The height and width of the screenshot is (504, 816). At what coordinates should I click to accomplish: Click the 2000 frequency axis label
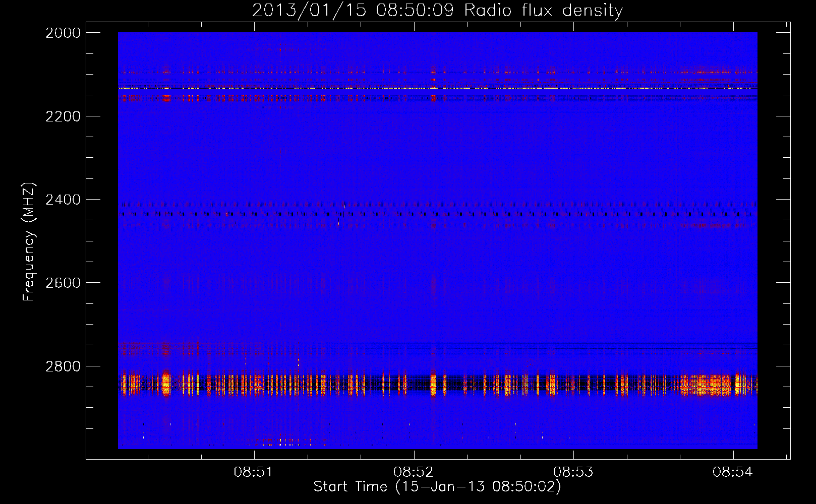coord(63,33)
